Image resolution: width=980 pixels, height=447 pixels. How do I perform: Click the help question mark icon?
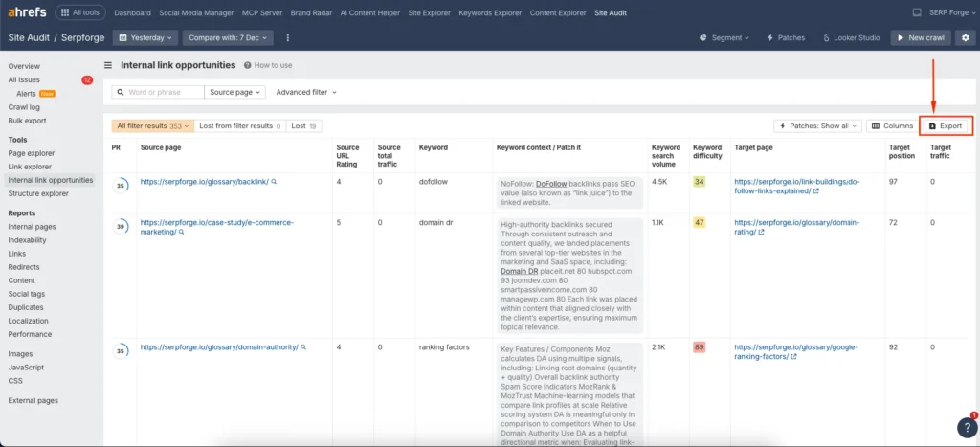coord(965,428)
